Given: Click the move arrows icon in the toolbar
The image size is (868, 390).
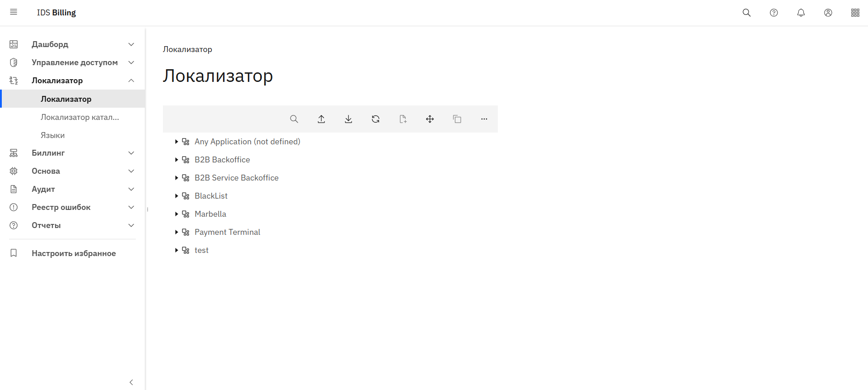Looking at the screenshot, I should coord(430,119).
